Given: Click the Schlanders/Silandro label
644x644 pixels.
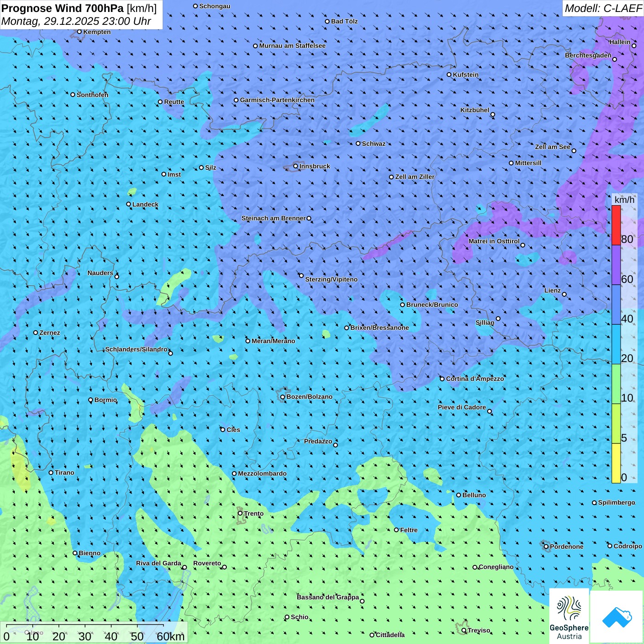Looking at the screenshot, I should click(x=136, y=349).
